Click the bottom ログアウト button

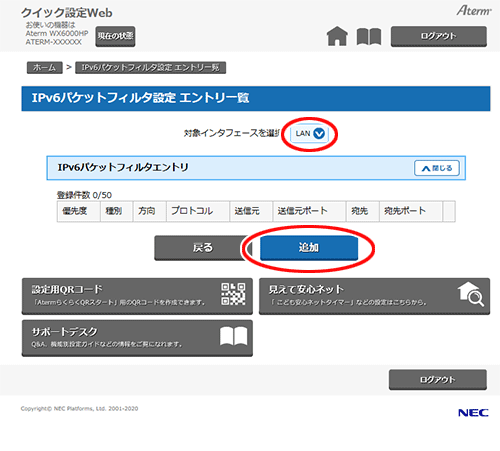coord(438,379)
